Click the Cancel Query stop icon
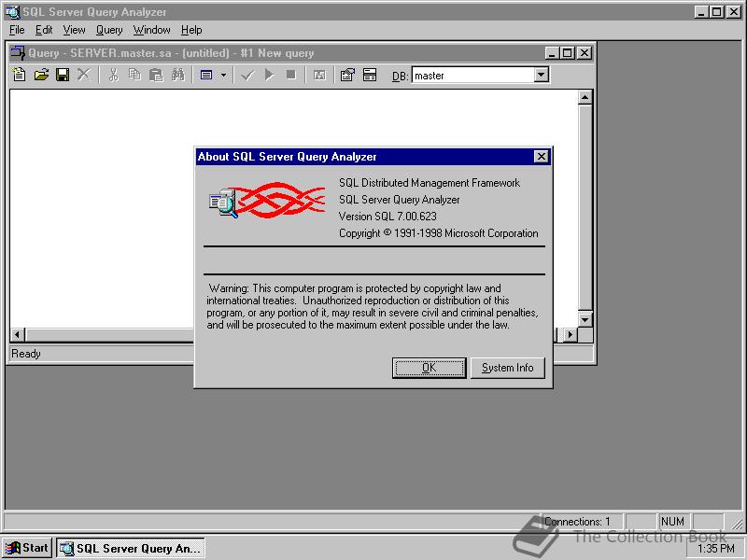This screenshot has width=747, height=560. pyautogui.click(x=290, y=75)
